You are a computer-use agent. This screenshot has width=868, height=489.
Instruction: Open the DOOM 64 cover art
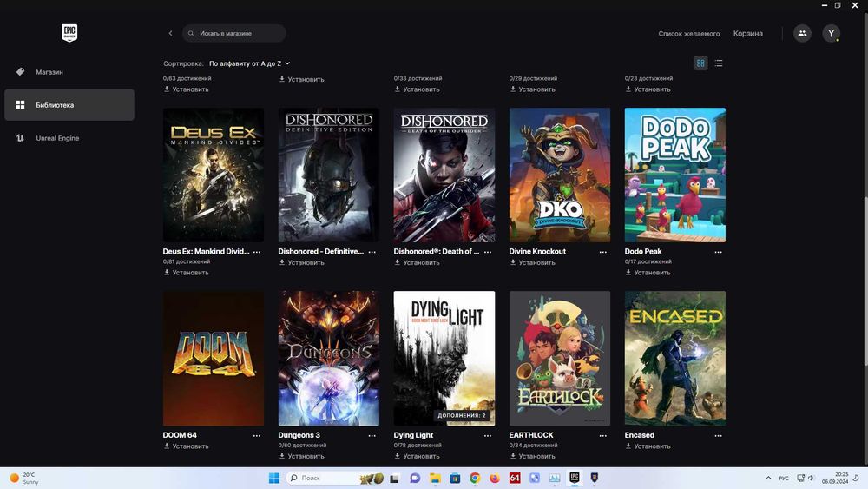(x=214, y=359)
